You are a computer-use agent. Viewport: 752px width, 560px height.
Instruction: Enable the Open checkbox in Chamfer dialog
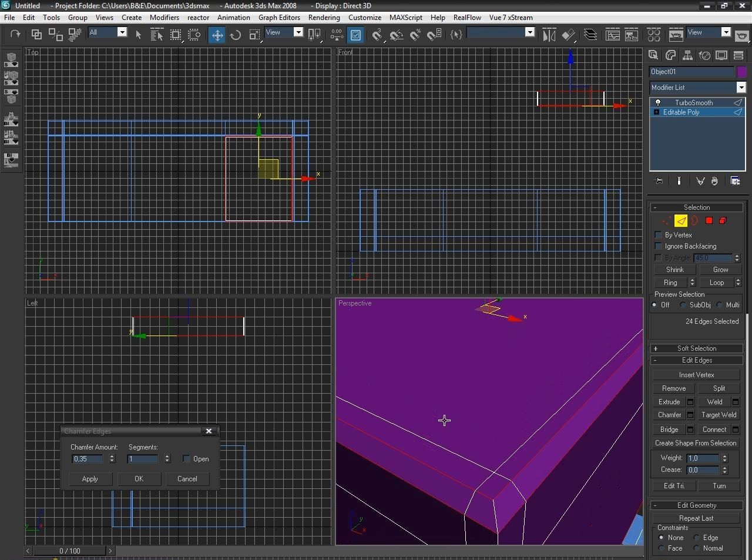pyautogui.click(x=186, y=459)
